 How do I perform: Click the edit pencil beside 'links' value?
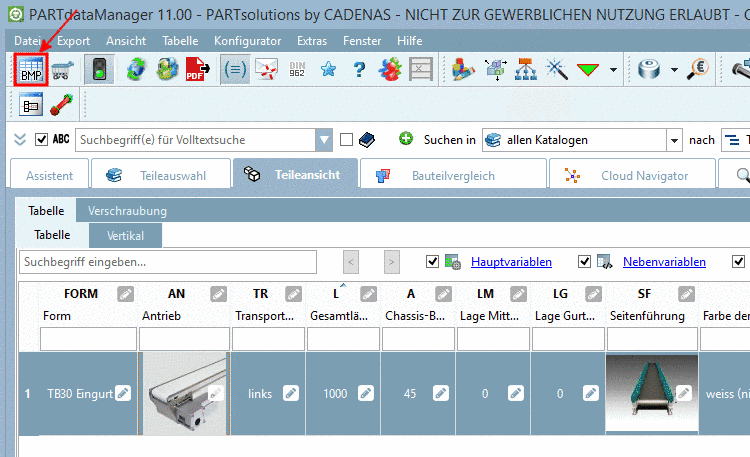pyautogui.click(x=291, y=393)
